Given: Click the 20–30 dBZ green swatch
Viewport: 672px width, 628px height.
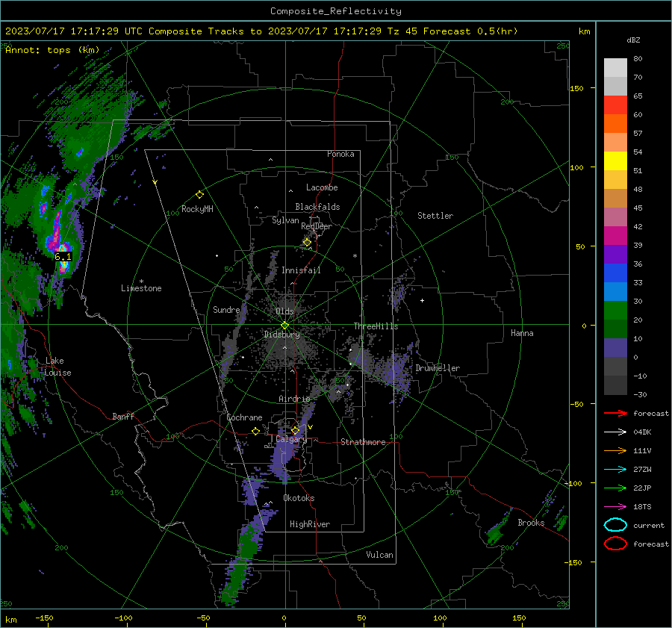Looking at the screenshot, I should tap(615, 311).
